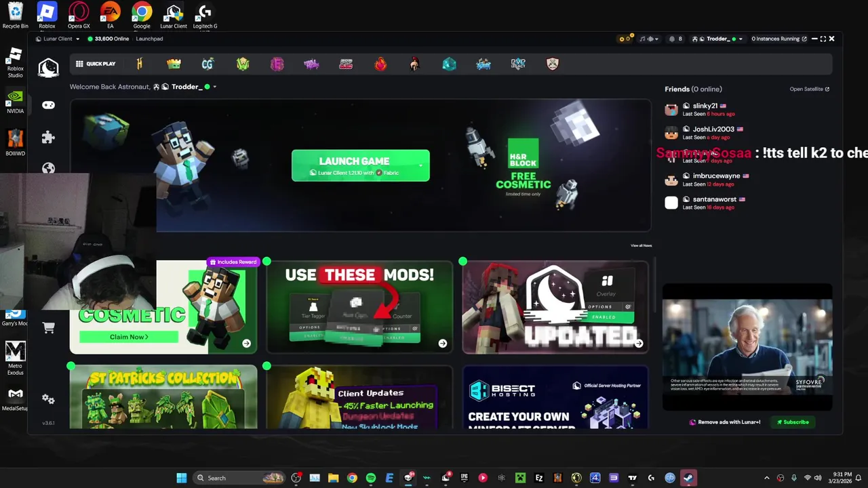The width and height of the screenshot is (868, 488).
Task: Open the coins balance indicator
Action: tap(625, 39)
